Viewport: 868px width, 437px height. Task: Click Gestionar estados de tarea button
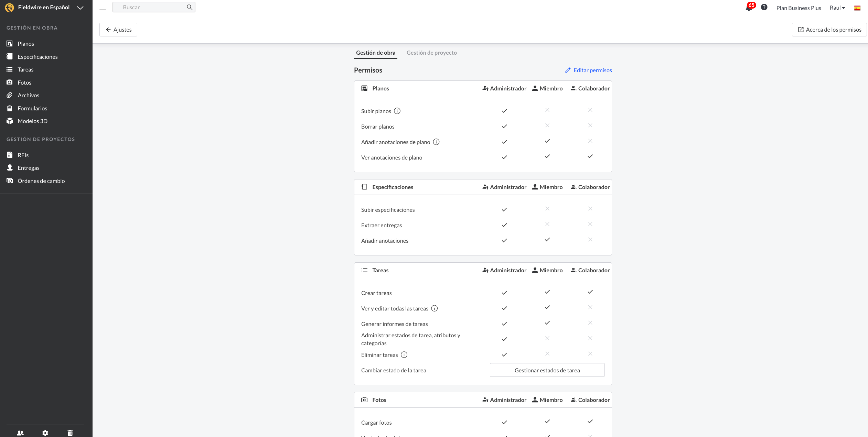[x=547, y=370]
